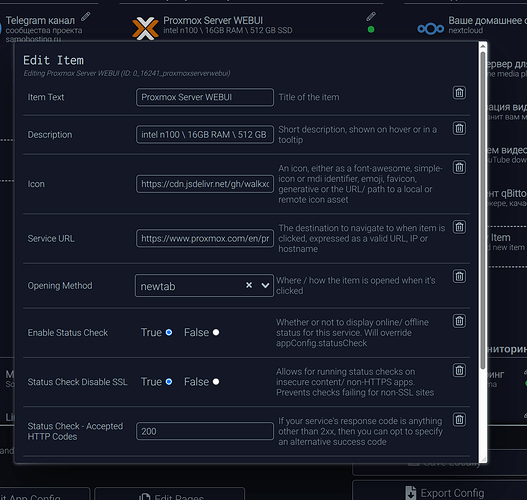
Task: Expand the Opening Method dropdown chevron
Action: (x=265, y=286)
